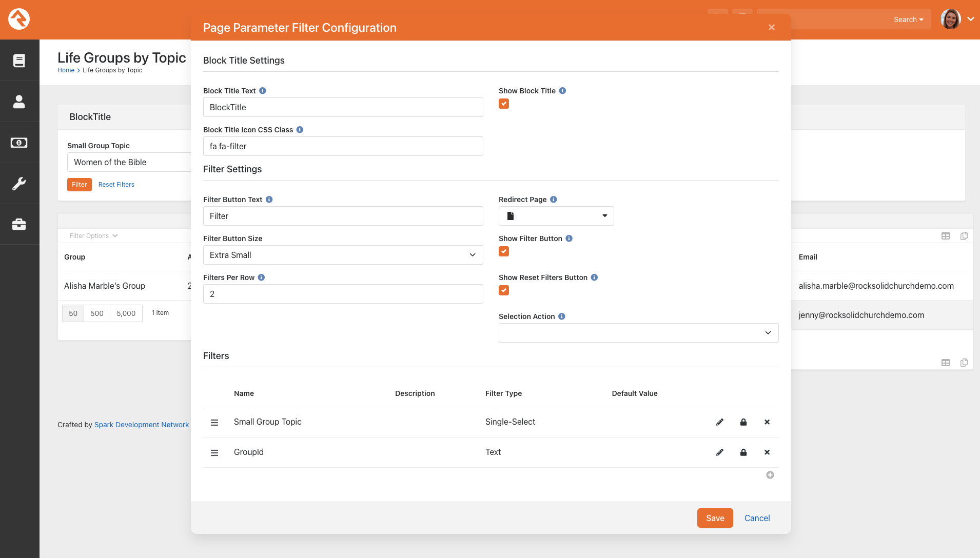Click the Block Title Icon CSS Class field

tap(343, 146)
